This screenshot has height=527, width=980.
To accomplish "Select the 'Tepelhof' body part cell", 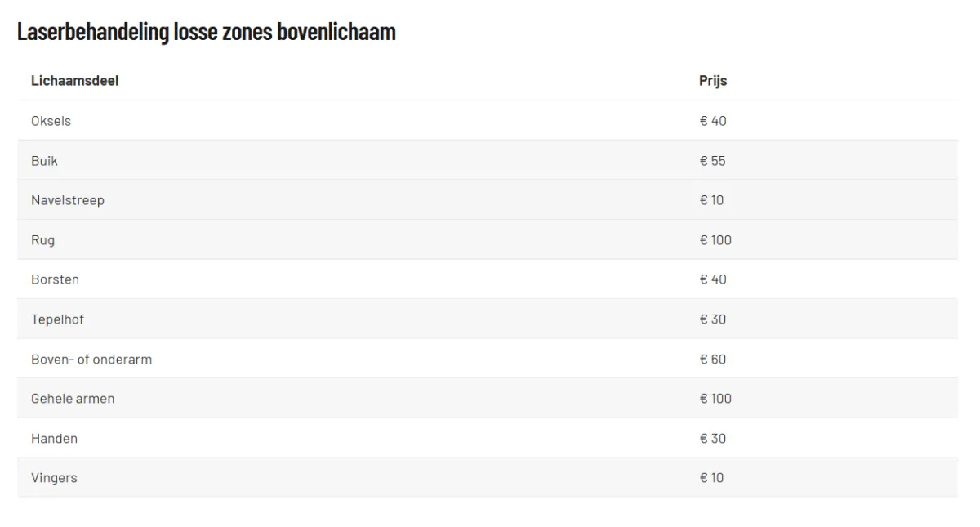I will pos(57,319).
